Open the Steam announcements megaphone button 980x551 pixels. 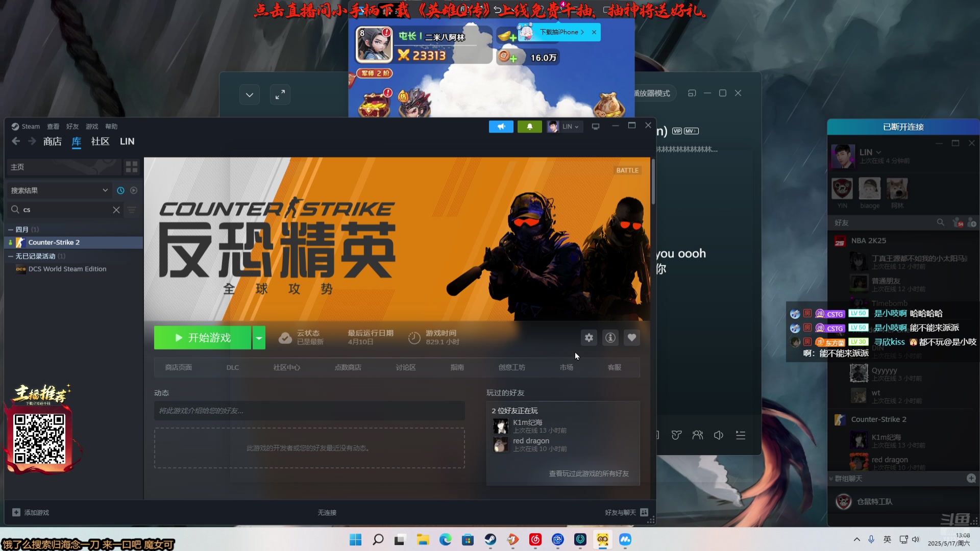(x=501, y=127)
